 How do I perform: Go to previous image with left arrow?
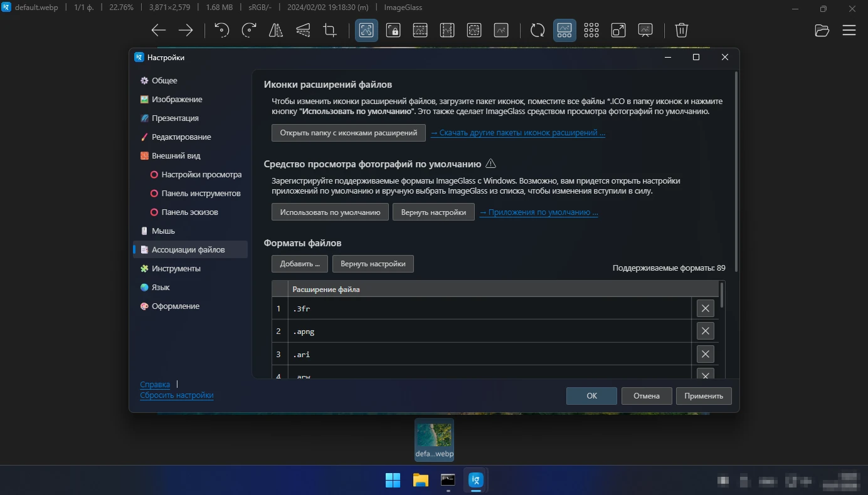pyautogui.click(x=159, y=30)
